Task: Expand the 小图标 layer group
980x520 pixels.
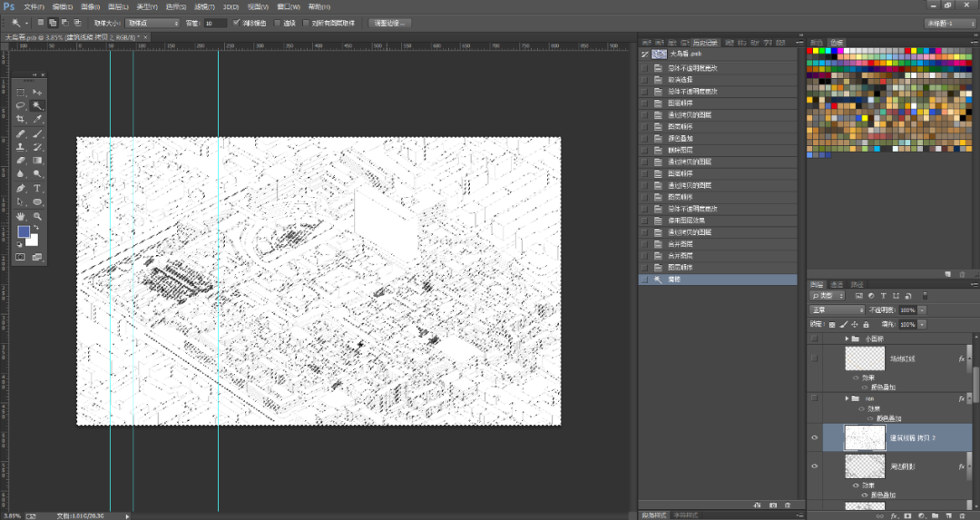Action: point(848,338)
